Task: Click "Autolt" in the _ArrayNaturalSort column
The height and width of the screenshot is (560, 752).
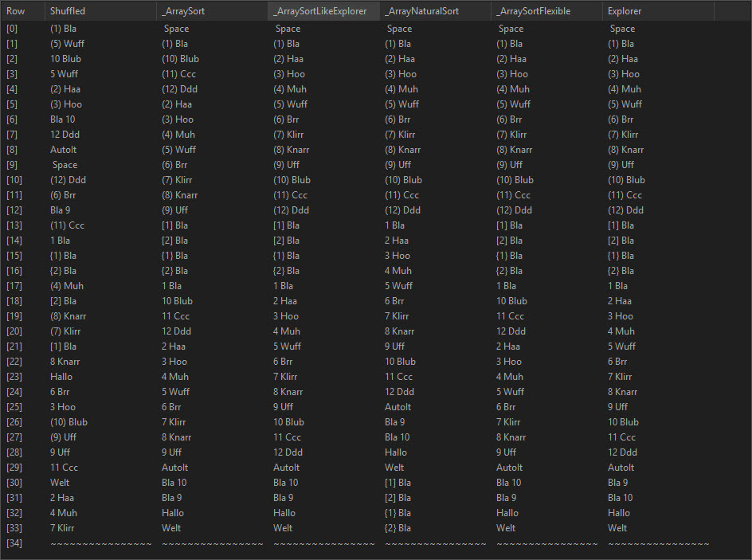Action: click(x=398, y=407)
